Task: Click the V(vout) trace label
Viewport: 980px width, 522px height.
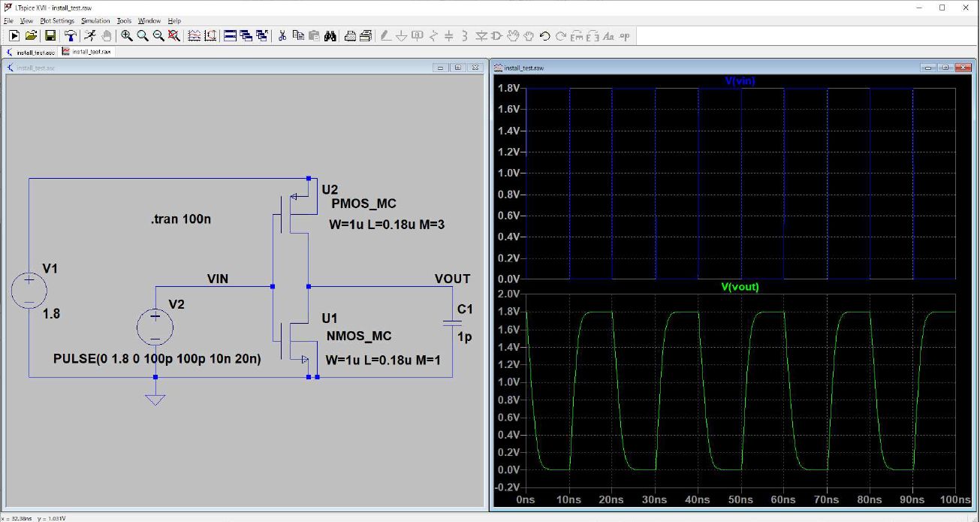Action: 740,287
